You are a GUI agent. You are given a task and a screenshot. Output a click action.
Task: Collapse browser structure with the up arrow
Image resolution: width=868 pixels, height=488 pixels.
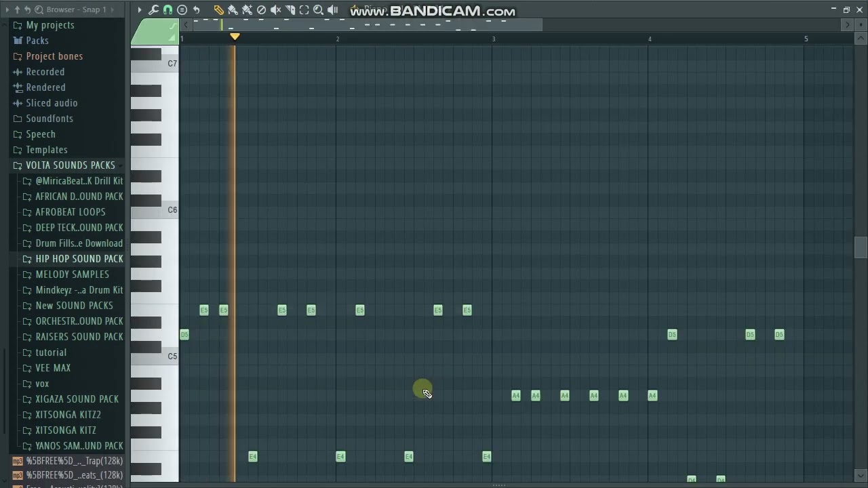(17, 9)
